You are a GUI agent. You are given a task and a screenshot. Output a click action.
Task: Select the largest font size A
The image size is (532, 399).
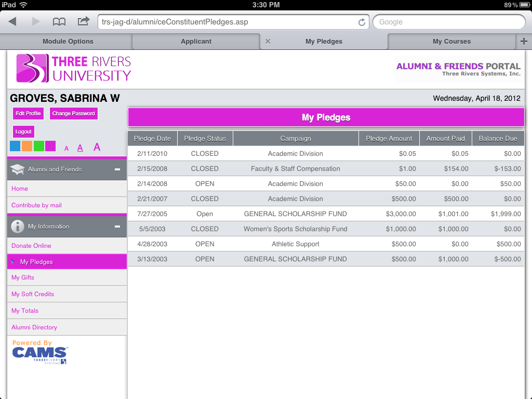[x=97, y=147]
